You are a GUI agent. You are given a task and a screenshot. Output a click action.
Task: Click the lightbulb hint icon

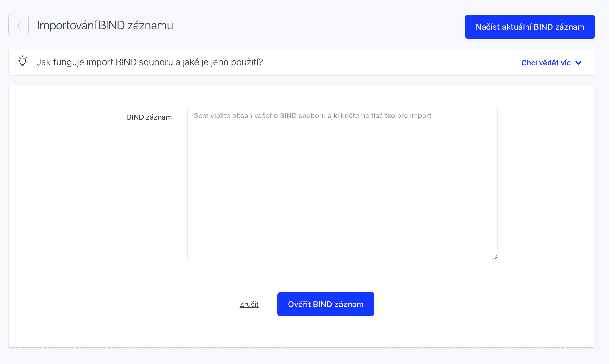coord(23,61)
